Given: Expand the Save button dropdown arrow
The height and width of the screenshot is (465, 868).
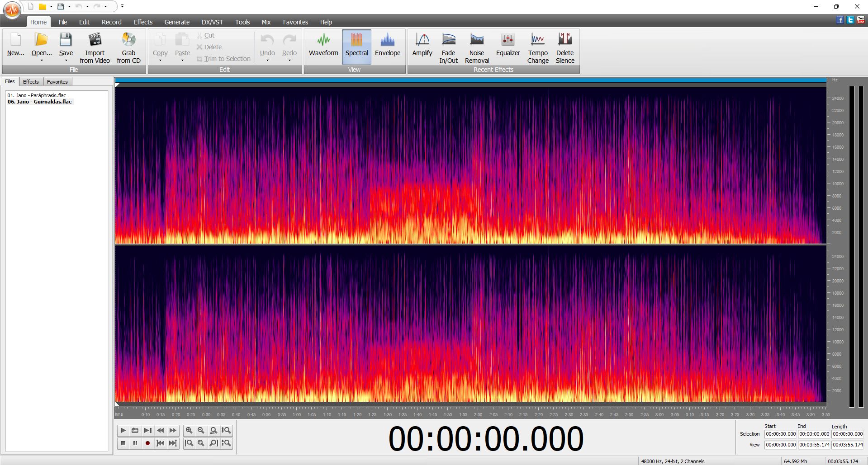Looking at the screenshot, I should [66, 60].
